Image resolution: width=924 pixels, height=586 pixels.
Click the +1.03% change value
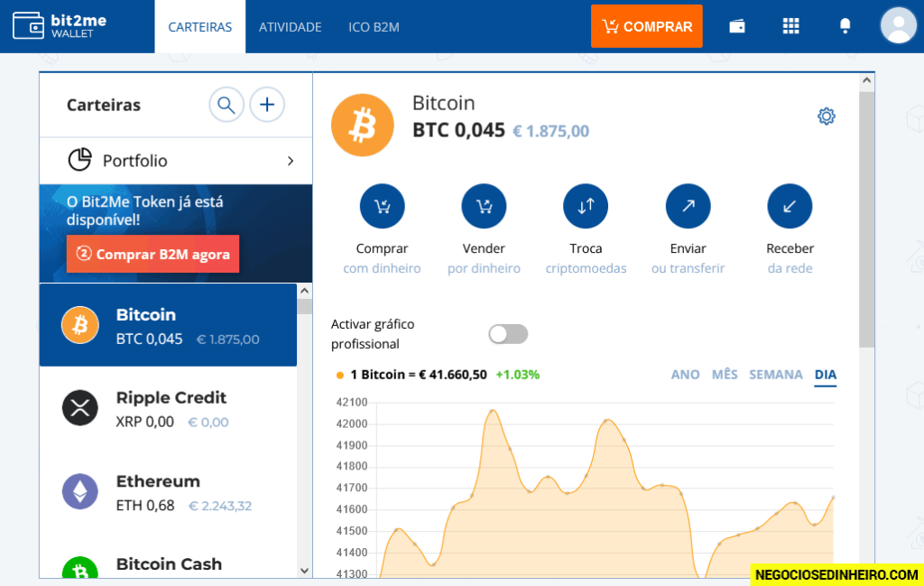517,375
